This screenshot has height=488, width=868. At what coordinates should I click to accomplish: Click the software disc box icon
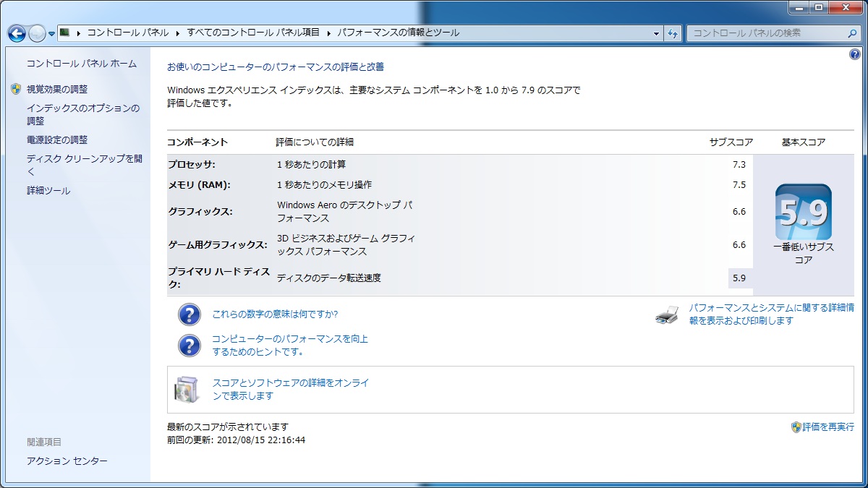click(185, 390)
